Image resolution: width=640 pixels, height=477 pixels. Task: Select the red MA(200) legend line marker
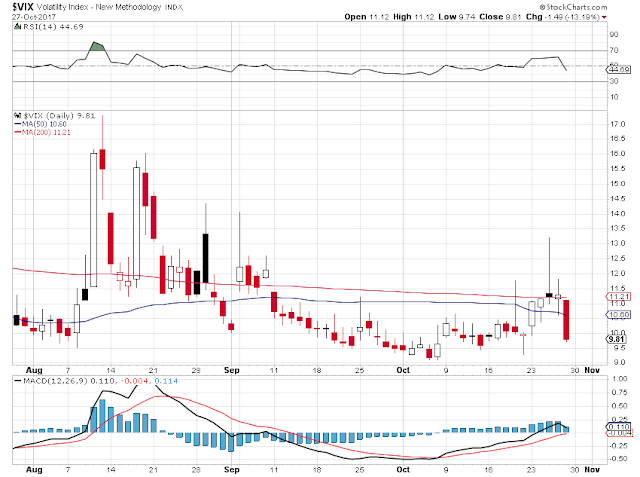tap(18, 132)
